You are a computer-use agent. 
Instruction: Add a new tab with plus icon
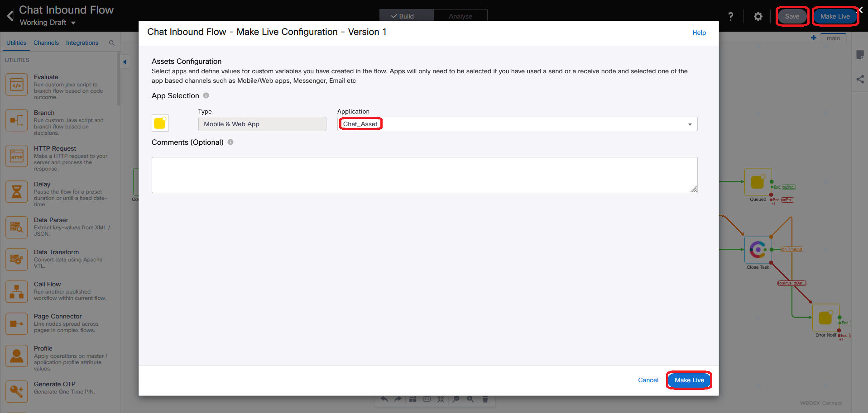pos(814,38)
